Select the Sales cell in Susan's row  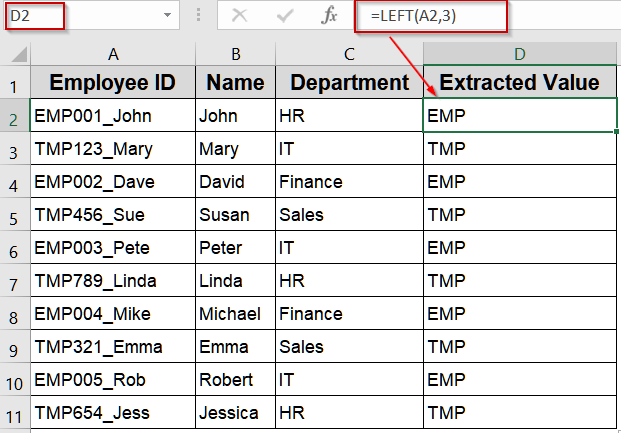(x=349, y=214)
